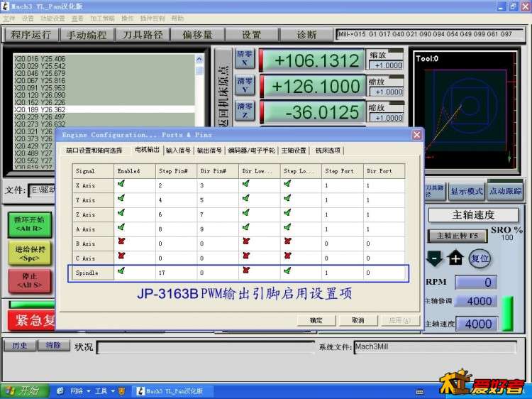Click the 历史 button
Image resolution: width=532 pixels, height=399 pixels.
pyautogui.click(x=20, y=346)
